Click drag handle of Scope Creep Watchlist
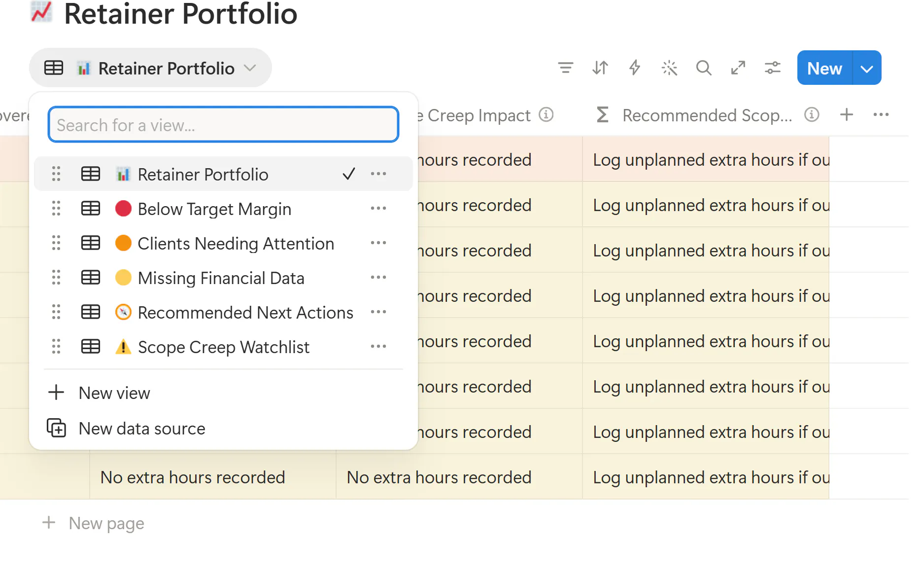 pos(56,346)
